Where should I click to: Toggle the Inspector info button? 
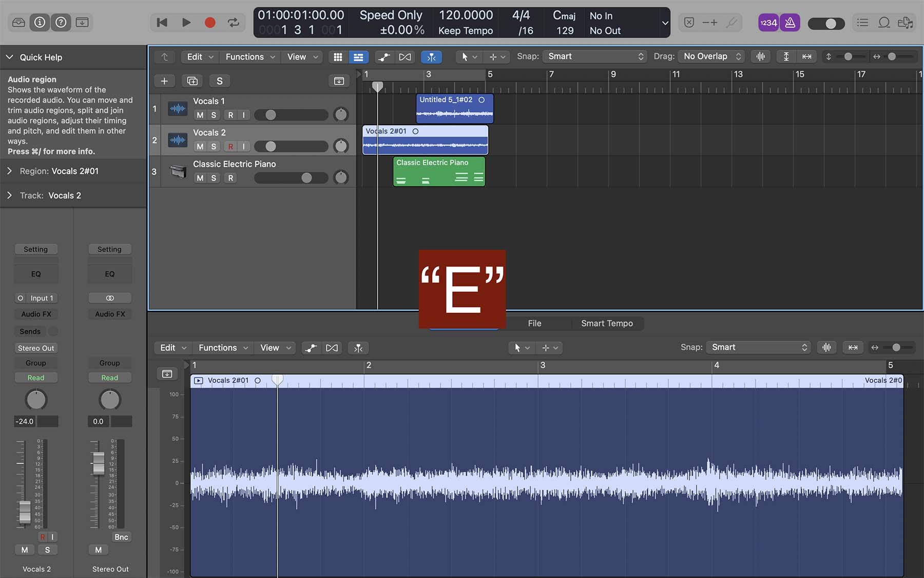(x=40, y=23)
